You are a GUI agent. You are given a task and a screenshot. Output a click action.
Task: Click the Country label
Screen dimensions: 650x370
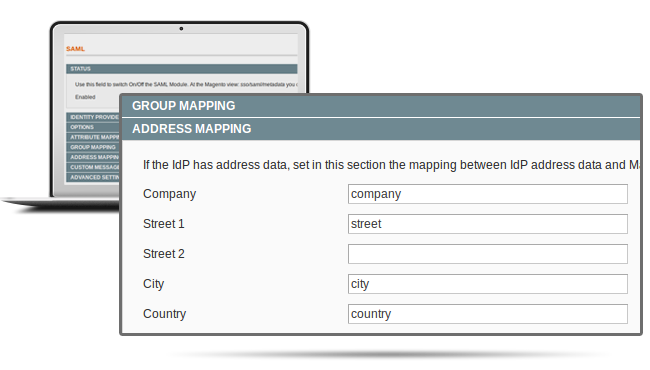(164, 314)
